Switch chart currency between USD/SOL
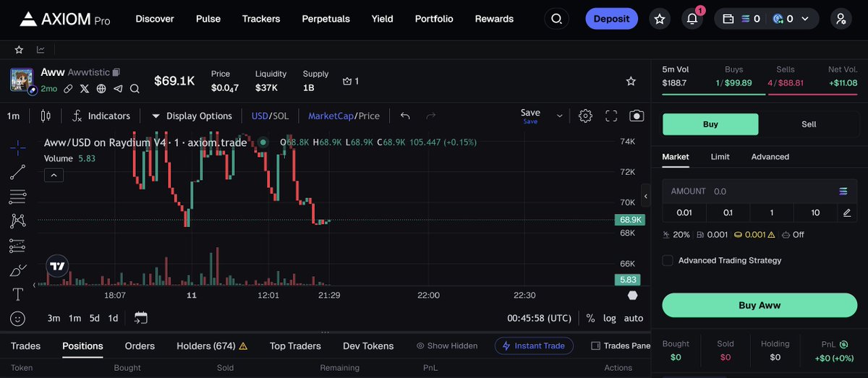This screenshot has height=378, width=868. pos(270,116)
